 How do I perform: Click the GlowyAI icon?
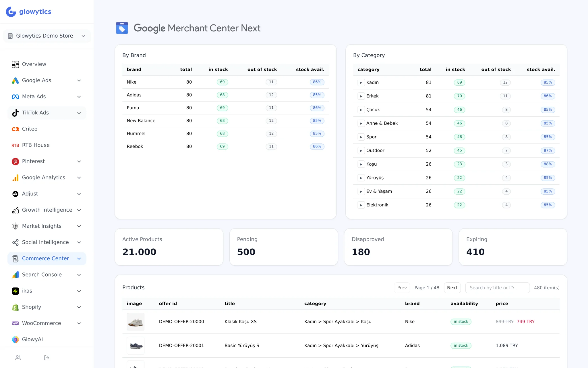pos(16,340)
